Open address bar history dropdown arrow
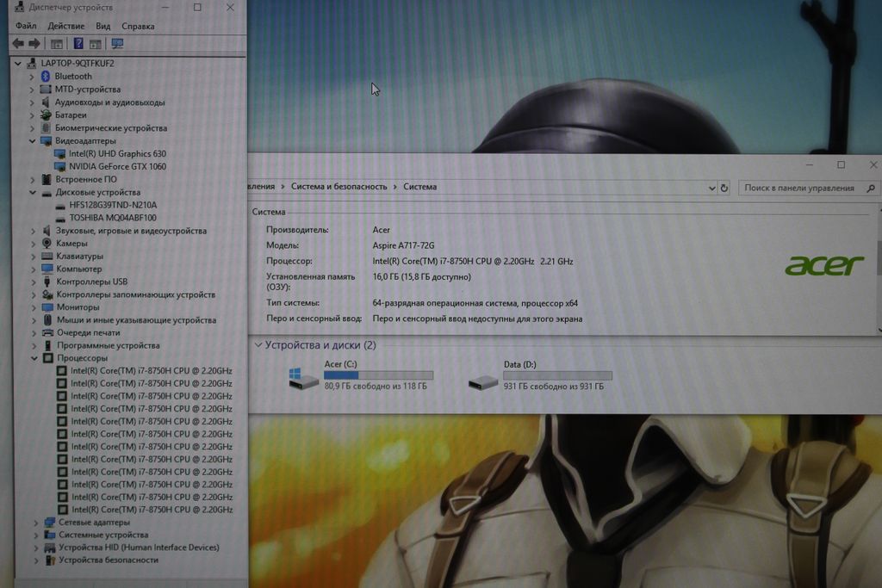Screen dimensions: 882x588 [711, 188]
